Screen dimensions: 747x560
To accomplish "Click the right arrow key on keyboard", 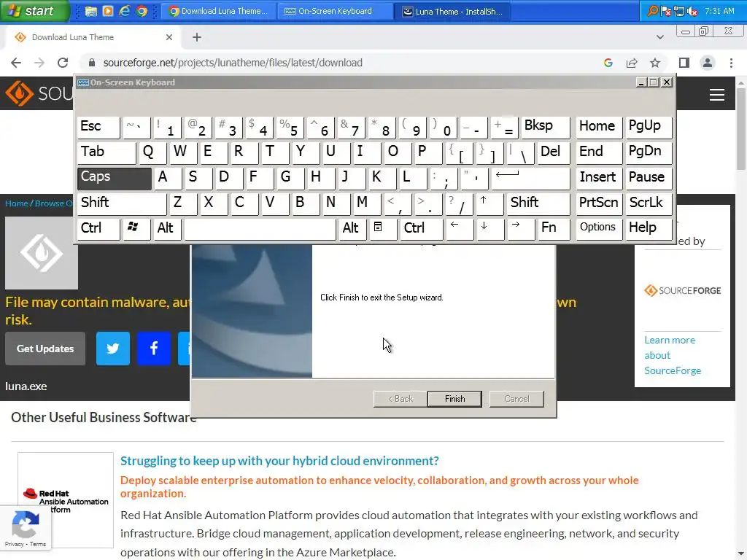I will 521,229.
